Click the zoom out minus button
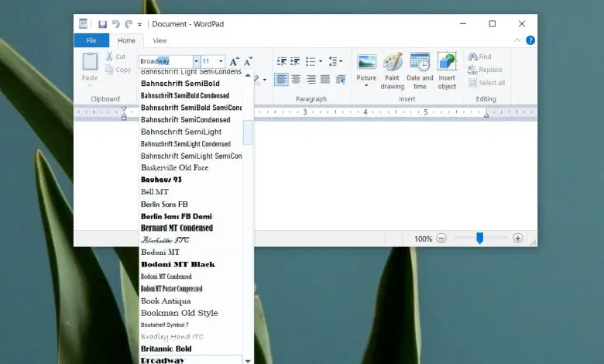The image size is (604, 364). tap(441, 239)
